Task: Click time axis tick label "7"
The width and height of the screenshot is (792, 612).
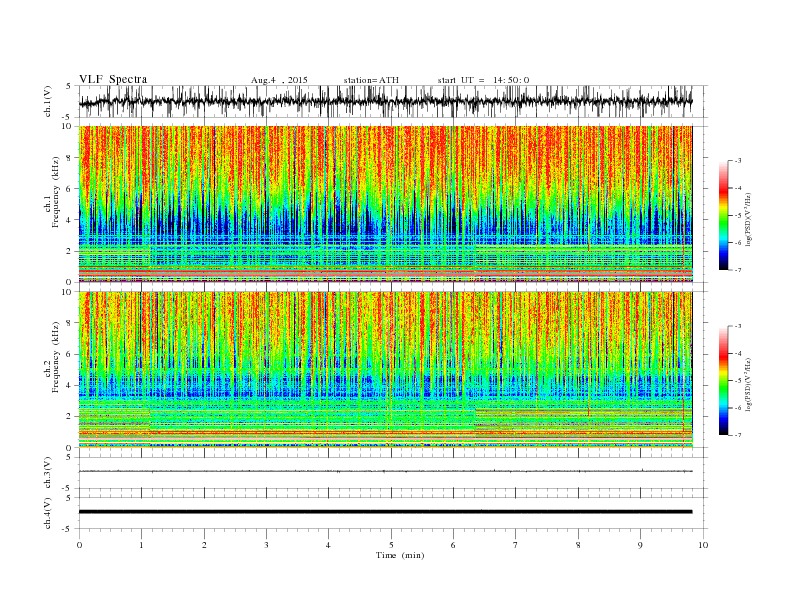Action: pos(516,545)
